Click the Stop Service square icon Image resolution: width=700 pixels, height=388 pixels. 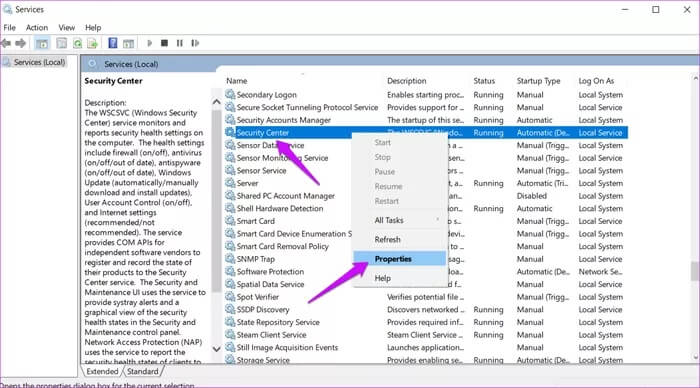point(164,43)
